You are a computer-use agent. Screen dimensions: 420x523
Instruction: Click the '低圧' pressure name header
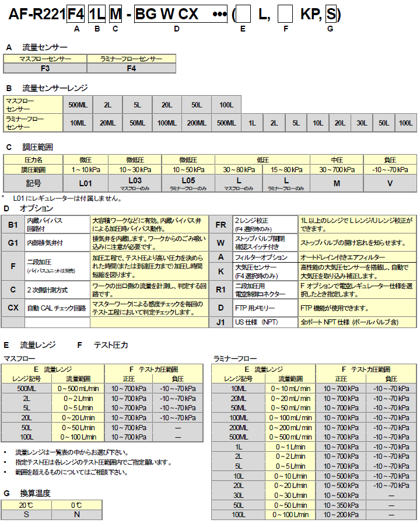[262, 160]
